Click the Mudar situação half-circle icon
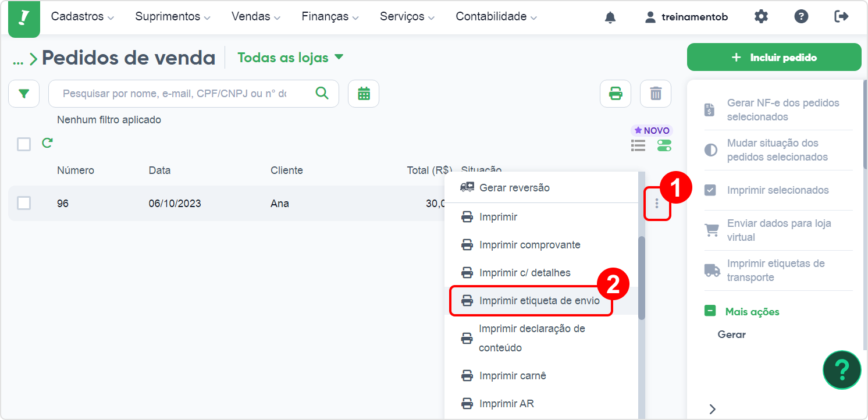Viewport: 868px width, 420px height. (710, 150)
